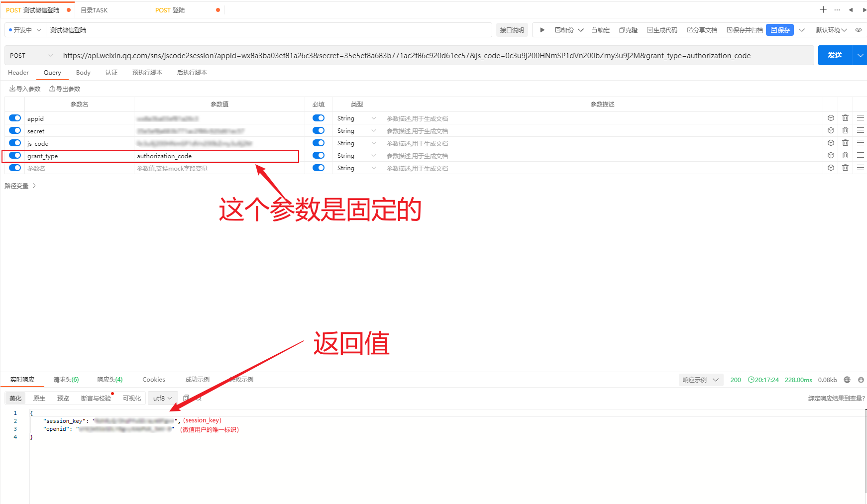This screenshot has height=504, width=867.
Task: Click the 锁定 lock icon
Action: [x=600, y=30]
